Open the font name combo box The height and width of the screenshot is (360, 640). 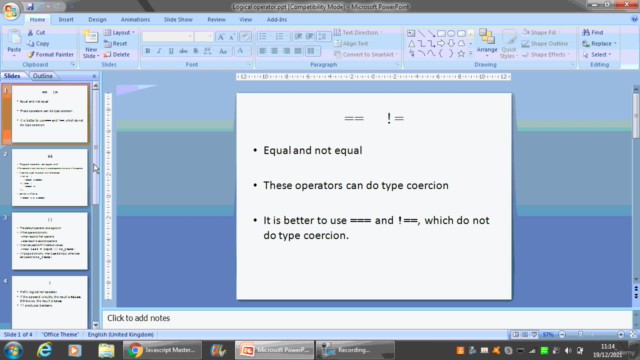[167, 37]
